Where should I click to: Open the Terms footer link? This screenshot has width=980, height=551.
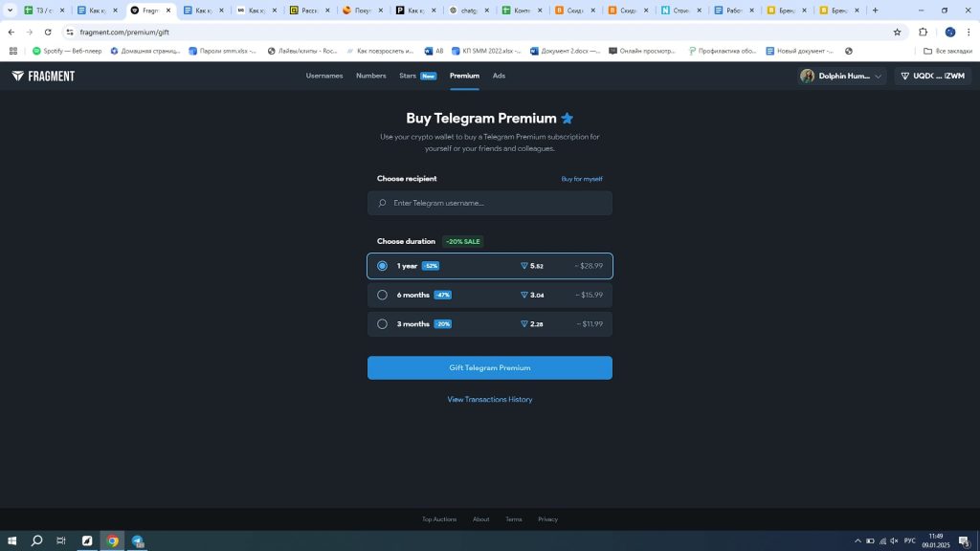coord(514,519)
